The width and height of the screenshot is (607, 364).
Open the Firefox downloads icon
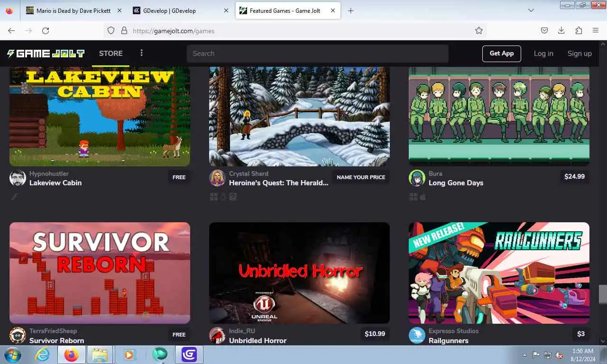pos(561,30)
